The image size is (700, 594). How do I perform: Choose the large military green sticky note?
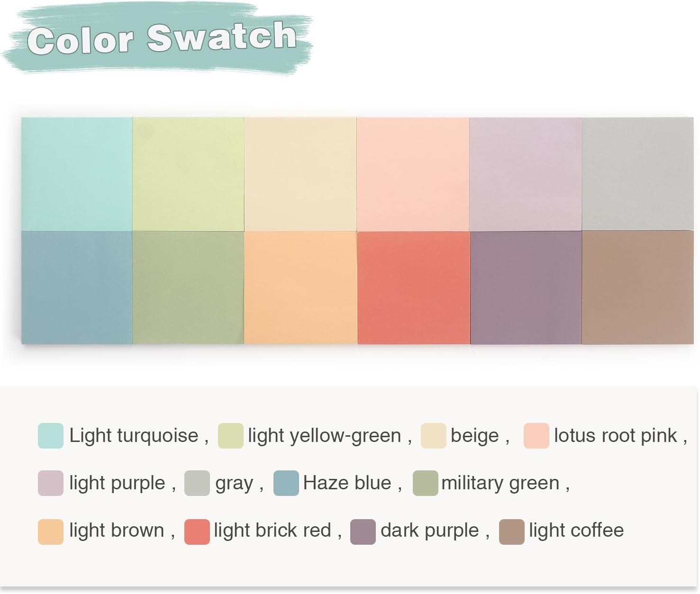point(188,288)
